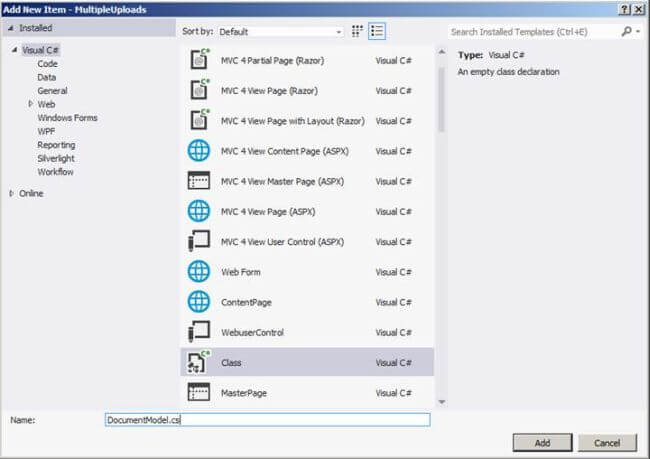650x459 pixels.
Task: Click the Name input field
Action: (268, 420)
